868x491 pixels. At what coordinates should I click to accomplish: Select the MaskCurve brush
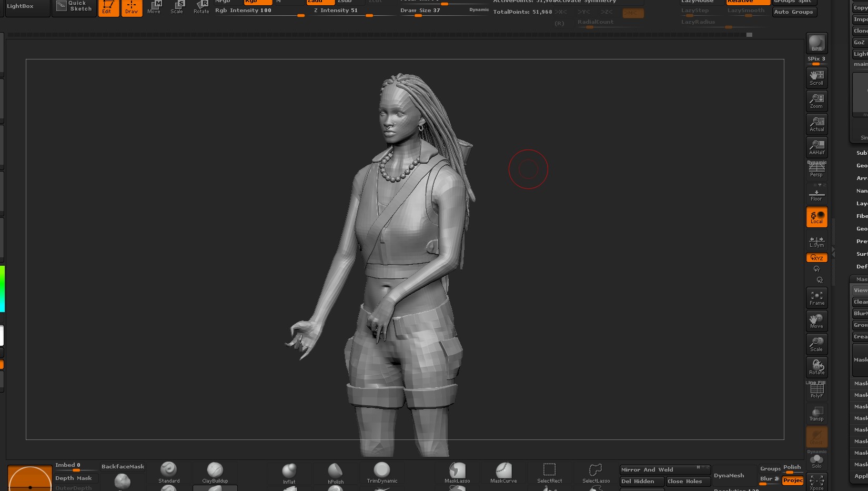pos(503,472)
